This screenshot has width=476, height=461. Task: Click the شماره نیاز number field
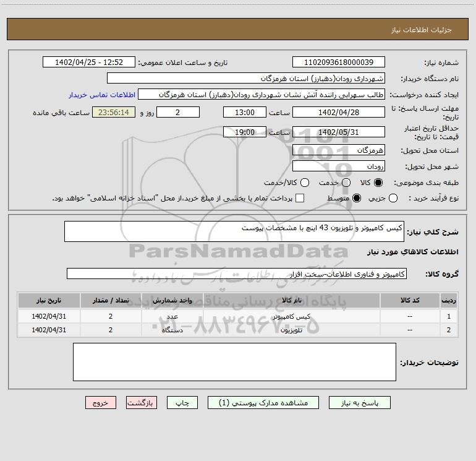coord(339,62)
